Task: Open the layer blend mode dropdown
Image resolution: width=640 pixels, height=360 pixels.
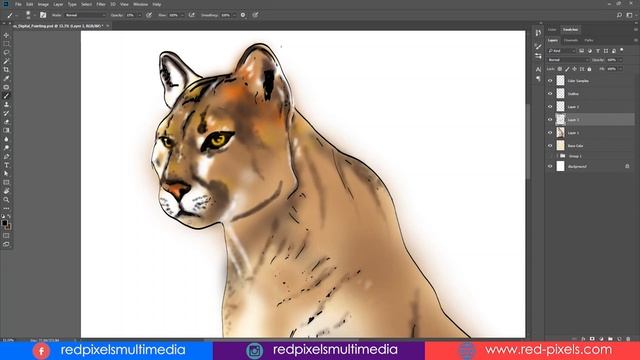Action: (x=568, y=60)
